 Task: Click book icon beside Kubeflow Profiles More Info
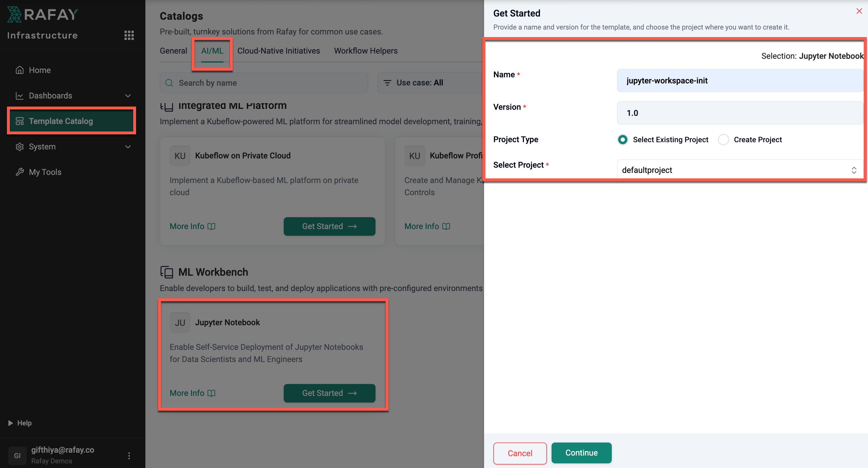446,226
